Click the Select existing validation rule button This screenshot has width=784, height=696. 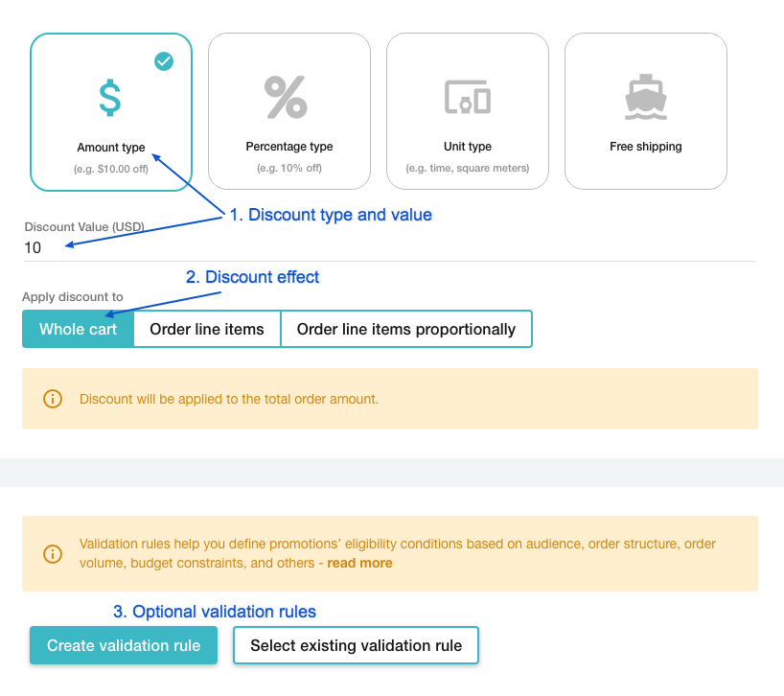coord(356,645)
